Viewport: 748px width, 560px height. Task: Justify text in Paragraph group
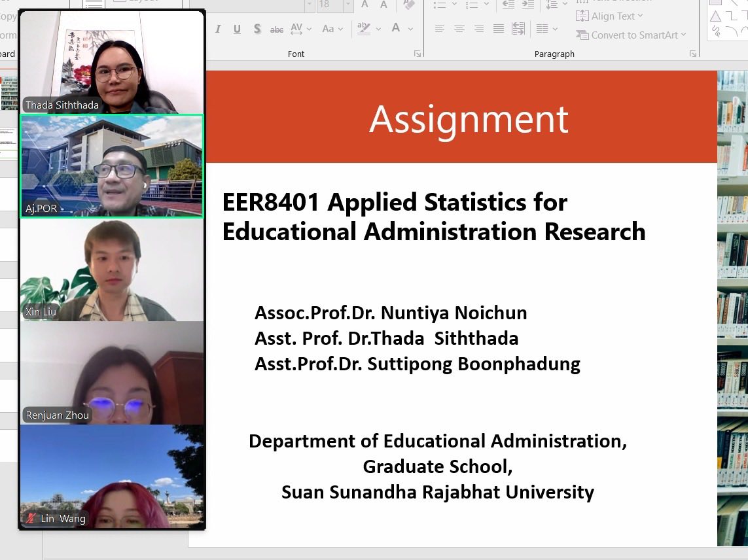click(x=499, y=29)
